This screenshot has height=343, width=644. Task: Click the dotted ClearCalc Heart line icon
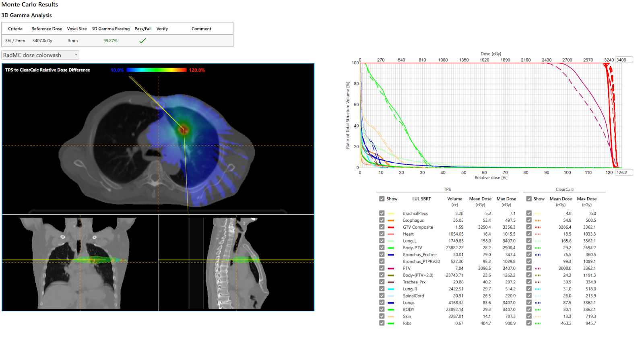click(x=538, y=234)
